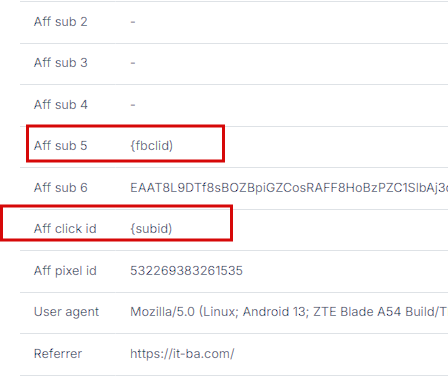Select the Aff sub 4 dash value
The width and height of the screenshot is (448, 382).
(x=133, y=105)
